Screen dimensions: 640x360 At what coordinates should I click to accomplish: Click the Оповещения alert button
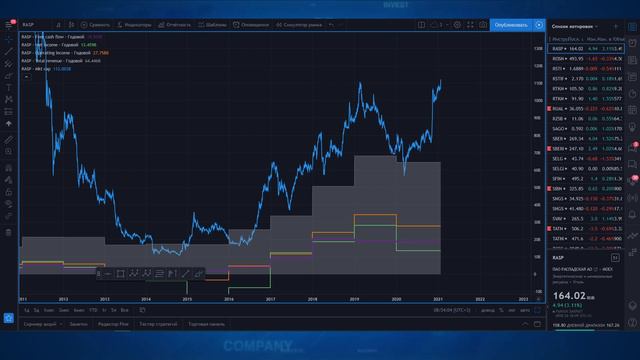point(251,25)
